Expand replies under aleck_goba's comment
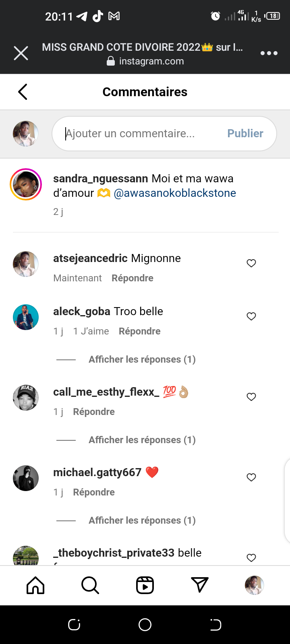This screenshot has height=644, width=290. coord(142,359)
